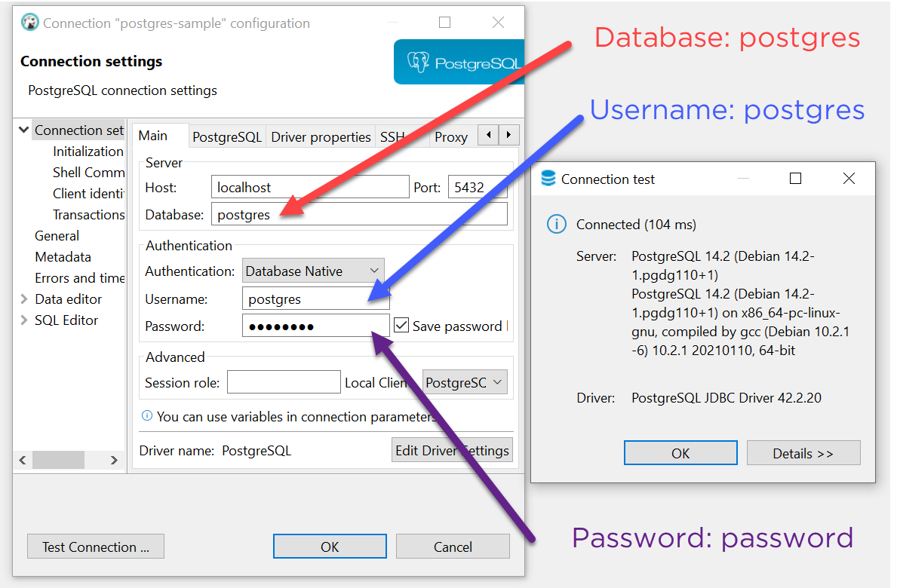
Task: Click the info icon beside Connected message
Action: (557, 225)
